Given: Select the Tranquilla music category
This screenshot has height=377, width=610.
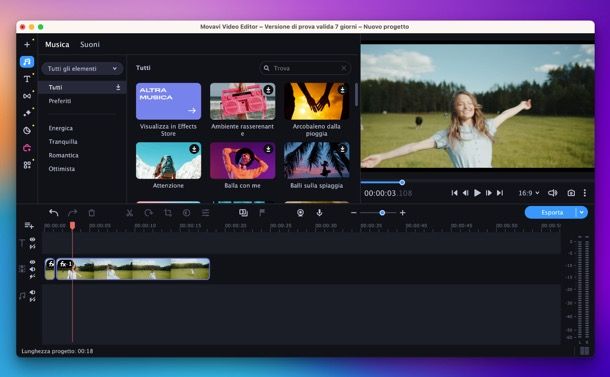Looking at the screenshot, I should pyautogui.click(x=63, y=142).
